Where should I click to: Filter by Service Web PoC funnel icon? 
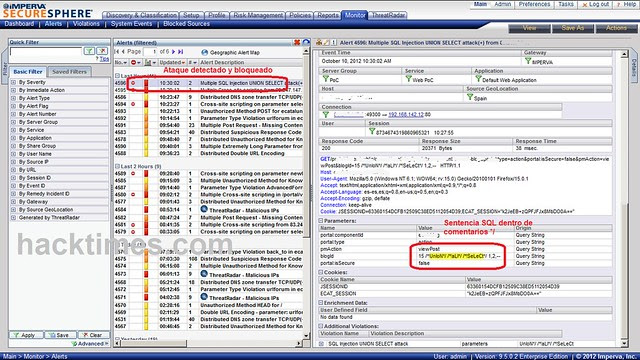coord(408,79)
